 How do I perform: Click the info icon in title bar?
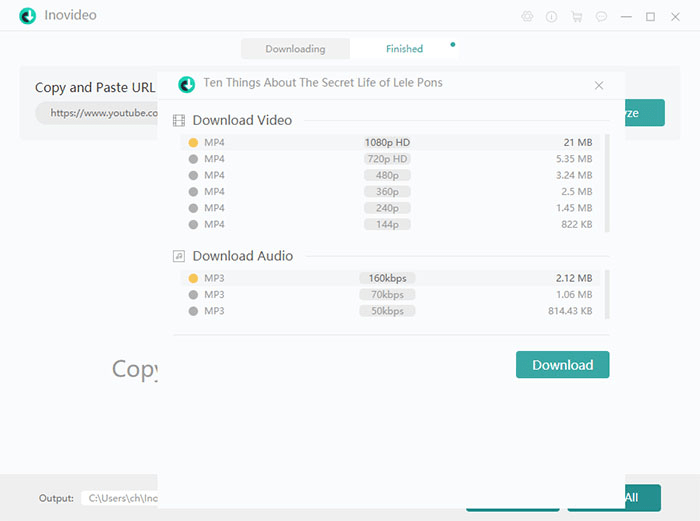(x=552, y=17)
